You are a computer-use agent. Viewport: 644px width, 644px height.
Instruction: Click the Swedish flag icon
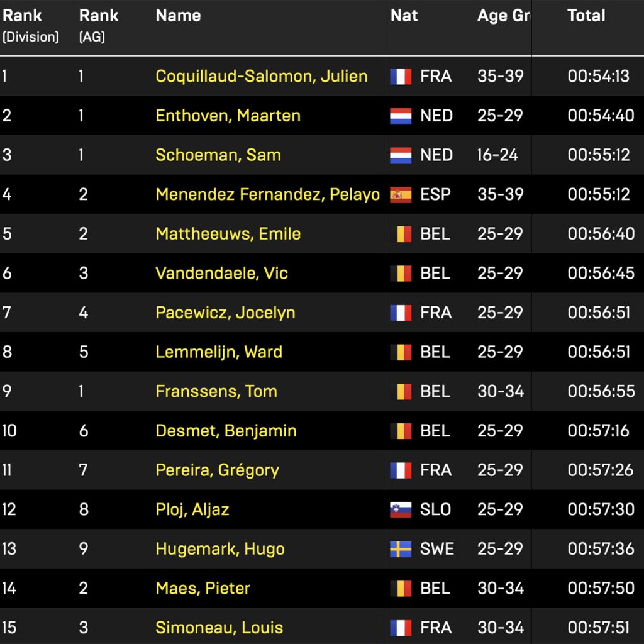pyautogui.click(x=401, y=549)
